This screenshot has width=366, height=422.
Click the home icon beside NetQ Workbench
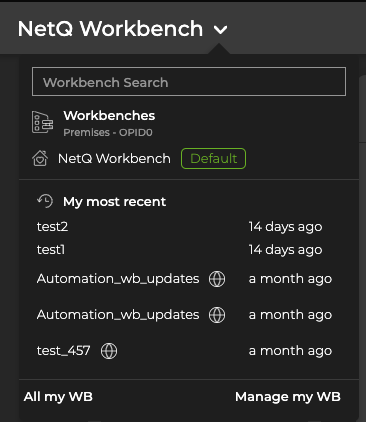click(x=40, y=158)
